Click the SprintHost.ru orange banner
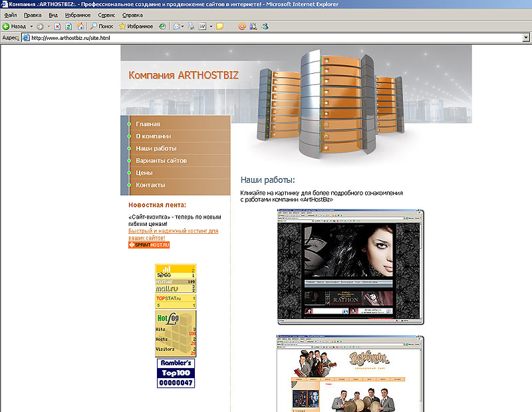 click(149, 245)
